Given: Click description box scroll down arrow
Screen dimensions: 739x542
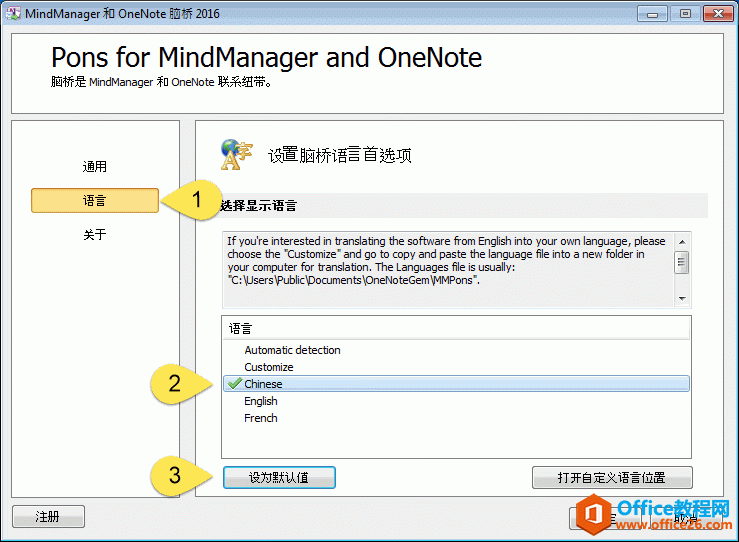Looking at the screenshot, I should pos(682,298).
